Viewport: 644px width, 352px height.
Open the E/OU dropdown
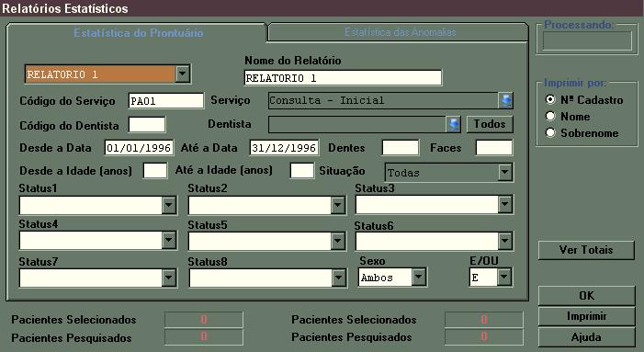point(504,277)
